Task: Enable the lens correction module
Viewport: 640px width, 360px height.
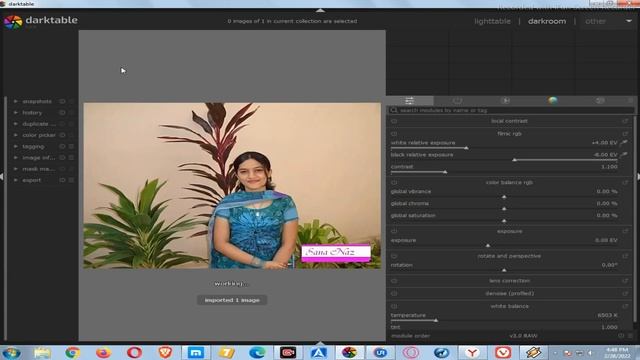Action: click(x=394, y=281)
